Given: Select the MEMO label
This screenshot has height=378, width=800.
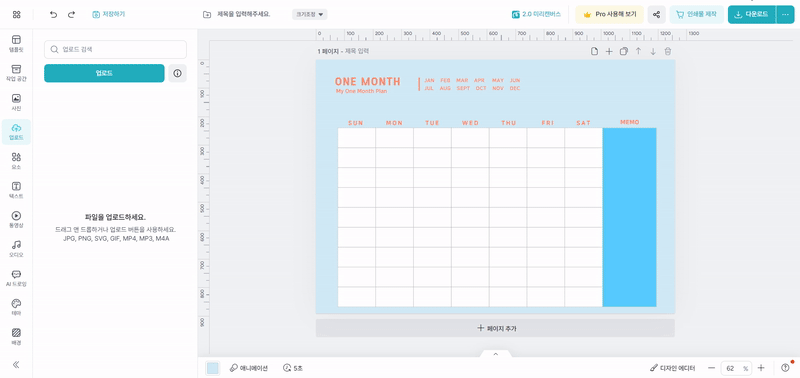Looking at the screenshot, I should 630,122.
